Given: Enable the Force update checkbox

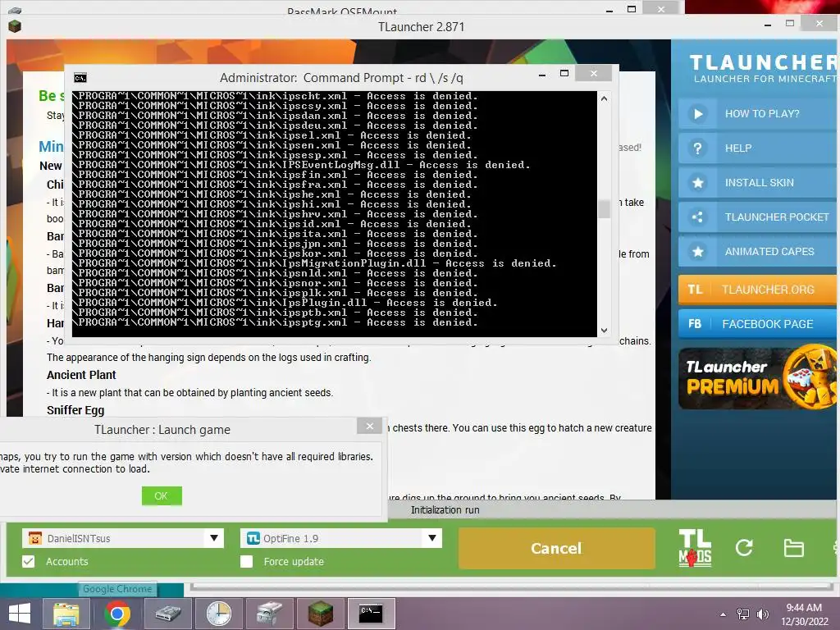Looking at the screenshot, I should tap(246, 561).
